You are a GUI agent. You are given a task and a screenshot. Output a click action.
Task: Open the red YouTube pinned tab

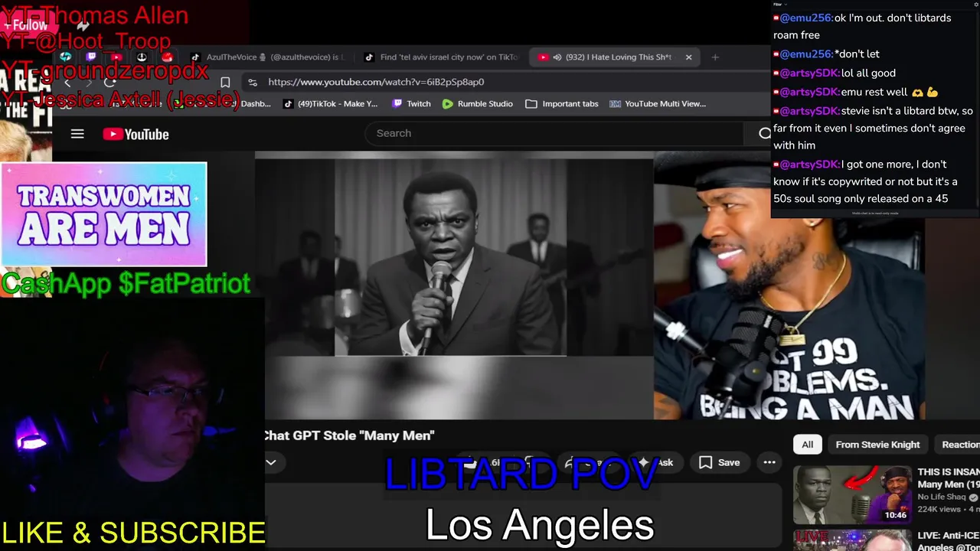click(x=116, y=57)
